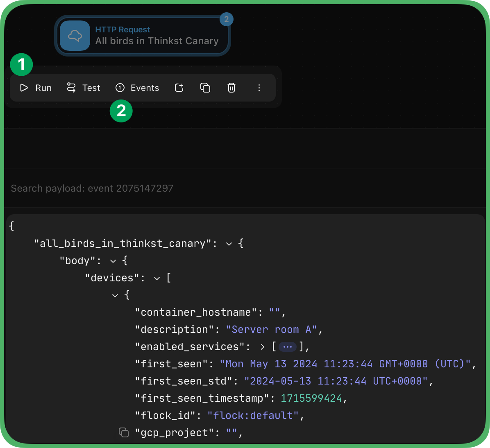Collapse the devices array

(x=157, y=278)
